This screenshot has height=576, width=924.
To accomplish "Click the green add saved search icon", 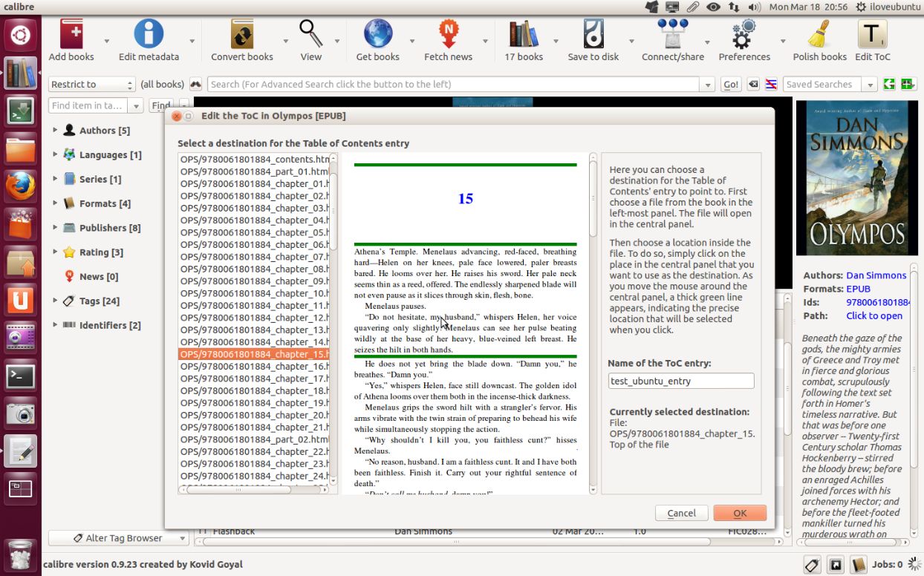I will tap(907, 85).
